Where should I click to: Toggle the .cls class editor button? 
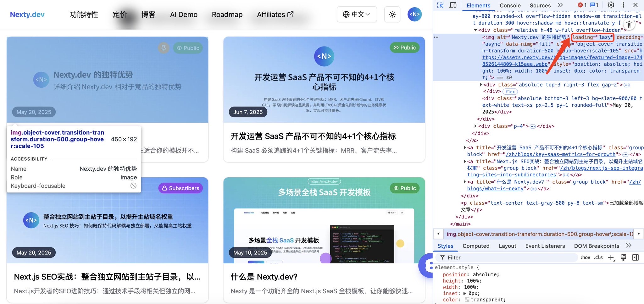598,257
